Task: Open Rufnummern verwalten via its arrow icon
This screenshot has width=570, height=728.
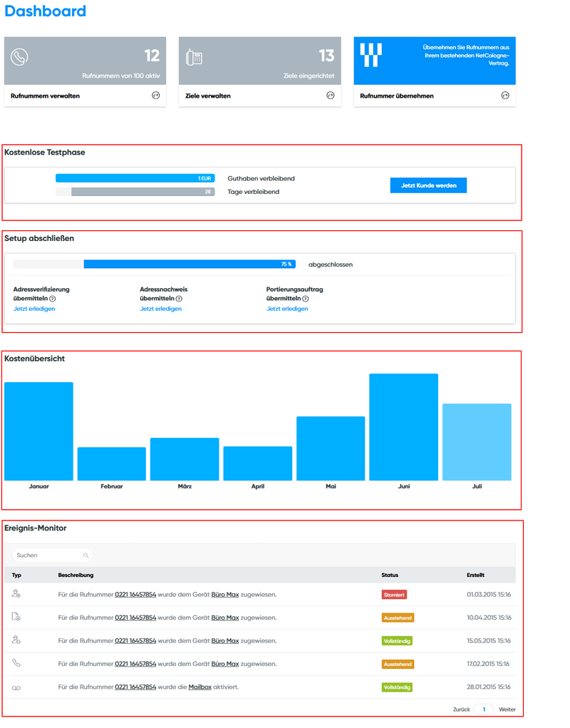Action: 155,95
